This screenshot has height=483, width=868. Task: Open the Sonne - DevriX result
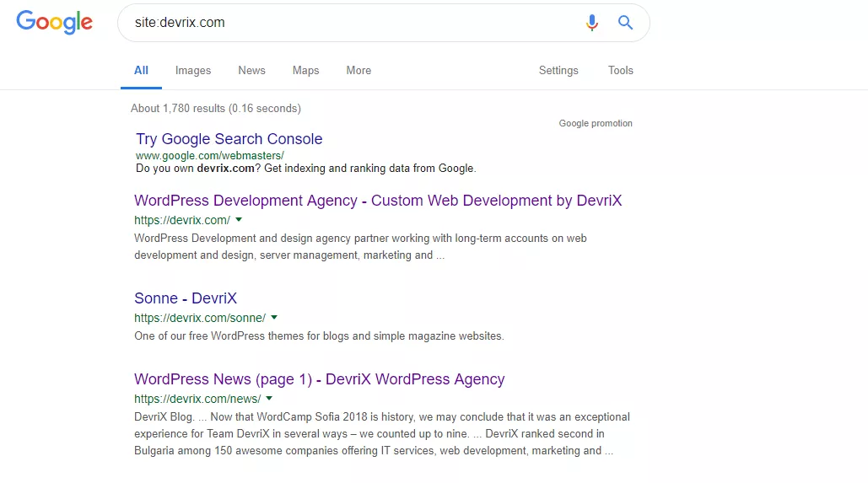pos(186,298)
